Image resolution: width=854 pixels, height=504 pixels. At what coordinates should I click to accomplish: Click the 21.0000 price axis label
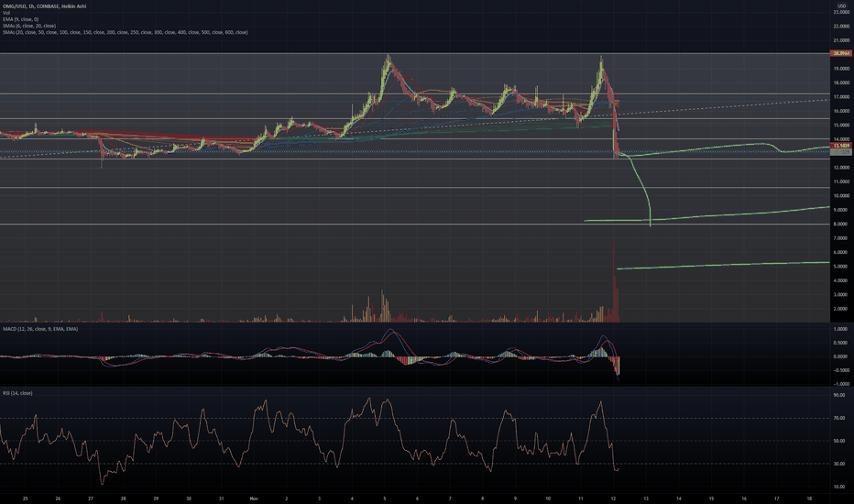tap(841, 40)
